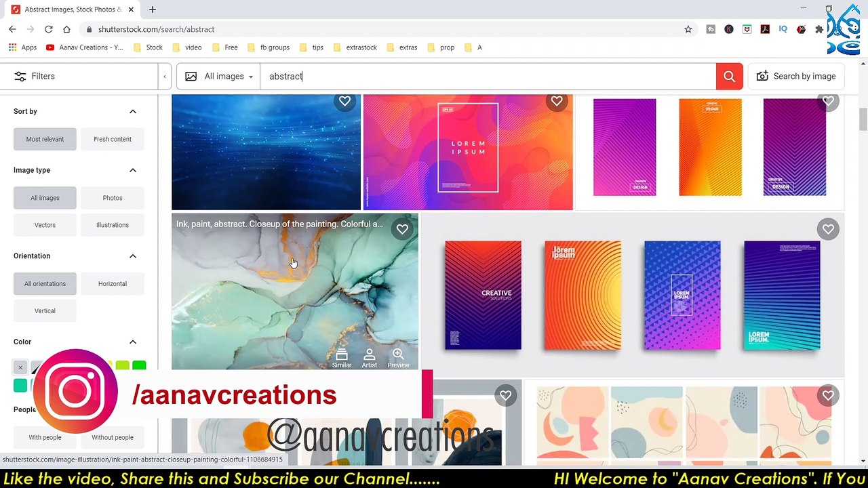
Task: Open the prop bookmarks folder
Action: coord(441,47)
